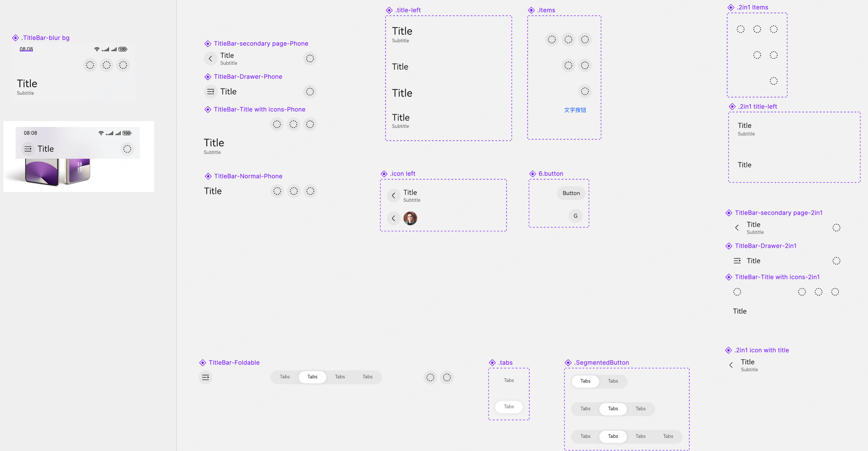Click the blue 文字按钮 text button

tap(575, 110)
